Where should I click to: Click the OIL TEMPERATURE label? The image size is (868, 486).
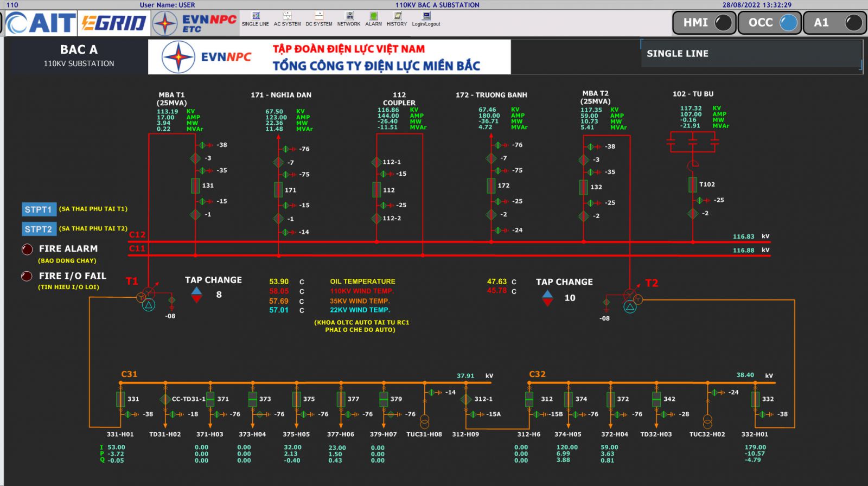[x=362, y=282]
